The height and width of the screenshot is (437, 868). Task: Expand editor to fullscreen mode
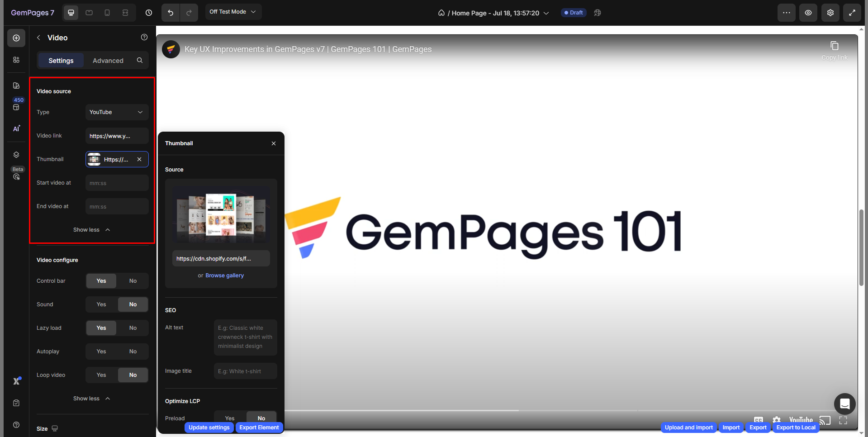pyautogui.click(x=852, y=13)
